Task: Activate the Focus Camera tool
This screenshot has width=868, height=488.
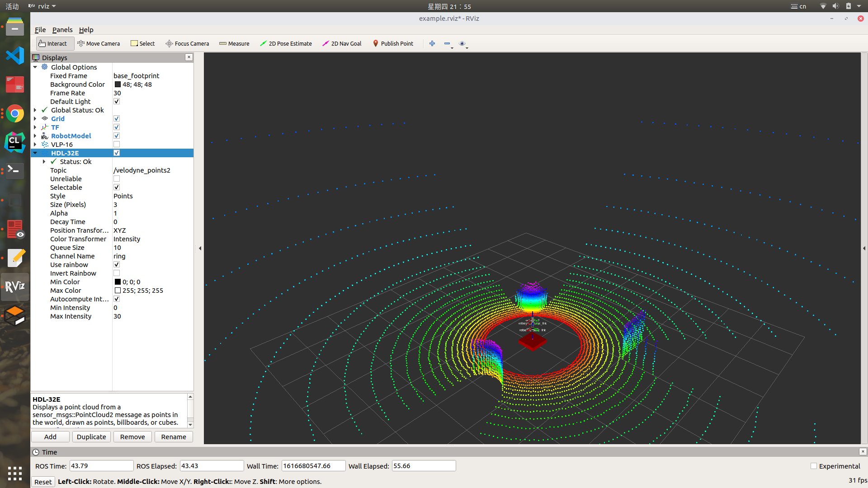Action: [187, 43]
